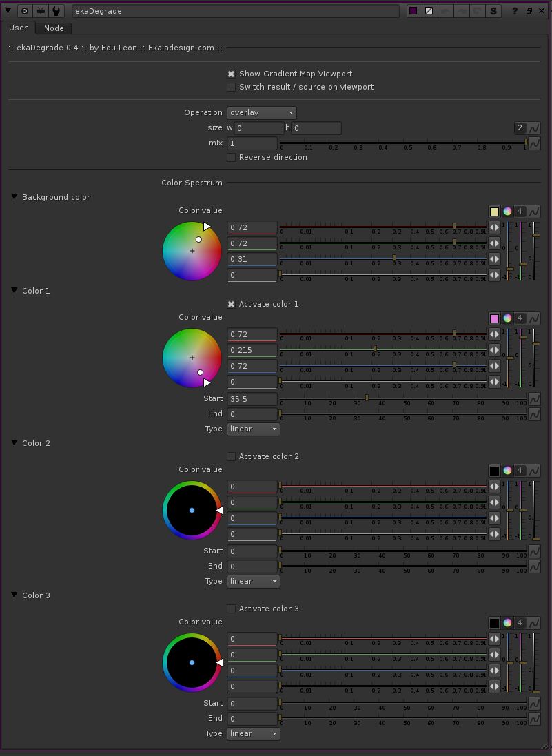Click Background color alpha arrows button
The height and width of the screenshot is (756, 552).
coord(494,275)
